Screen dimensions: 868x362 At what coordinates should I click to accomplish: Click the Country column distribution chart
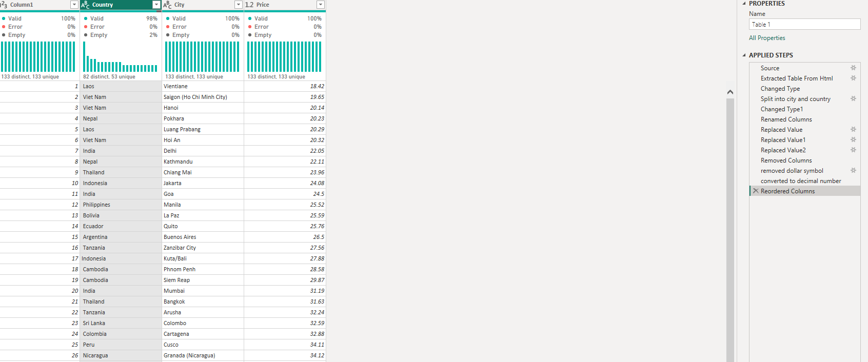pyautogui.click(x=121, y=56)
